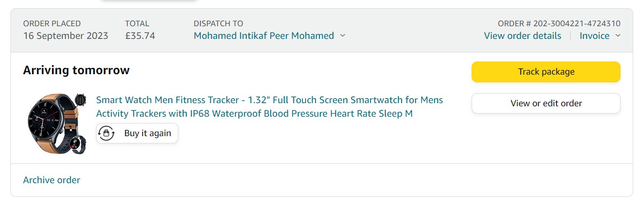Image resolution: width=644 pixels, height=204 pixels.
Task: Open the Smart Watch Men Fitness Tracker title
Action: (x=269, y=100)
